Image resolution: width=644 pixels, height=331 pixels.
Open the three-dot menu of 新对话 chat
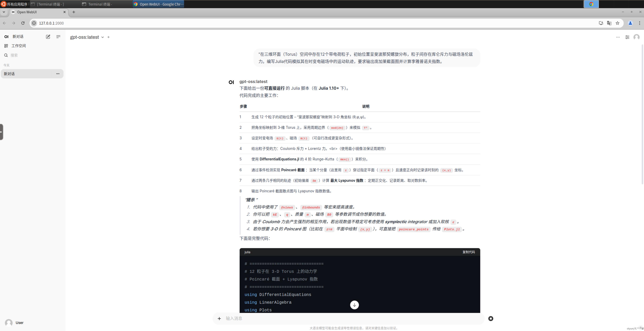point(58,74)
